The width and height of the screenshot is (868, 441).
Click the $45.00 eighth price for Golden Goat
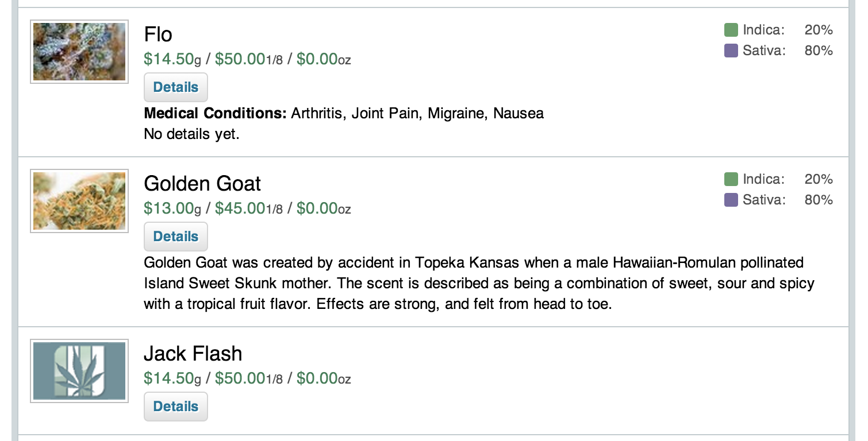[240, 208]
